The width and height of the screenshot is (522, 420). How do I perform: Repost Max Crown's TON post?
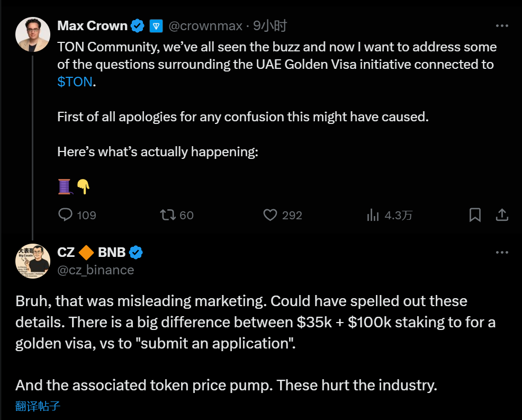167,215
